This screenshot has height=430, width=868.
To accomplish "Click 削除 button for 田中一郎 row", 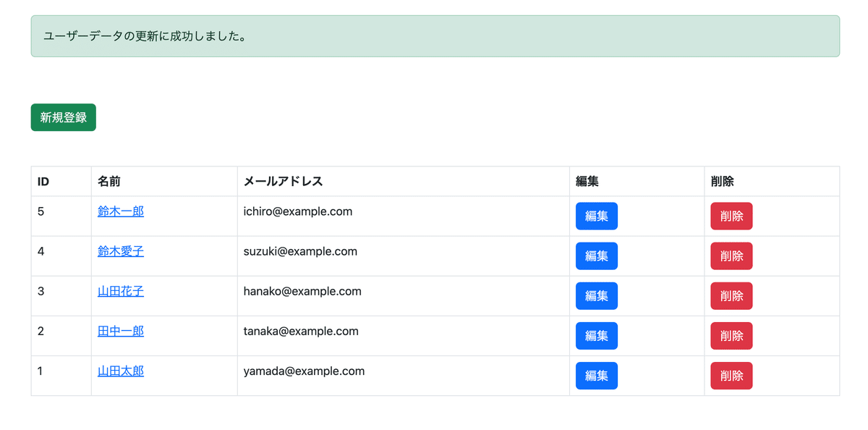I will click(x=731, y=335).
